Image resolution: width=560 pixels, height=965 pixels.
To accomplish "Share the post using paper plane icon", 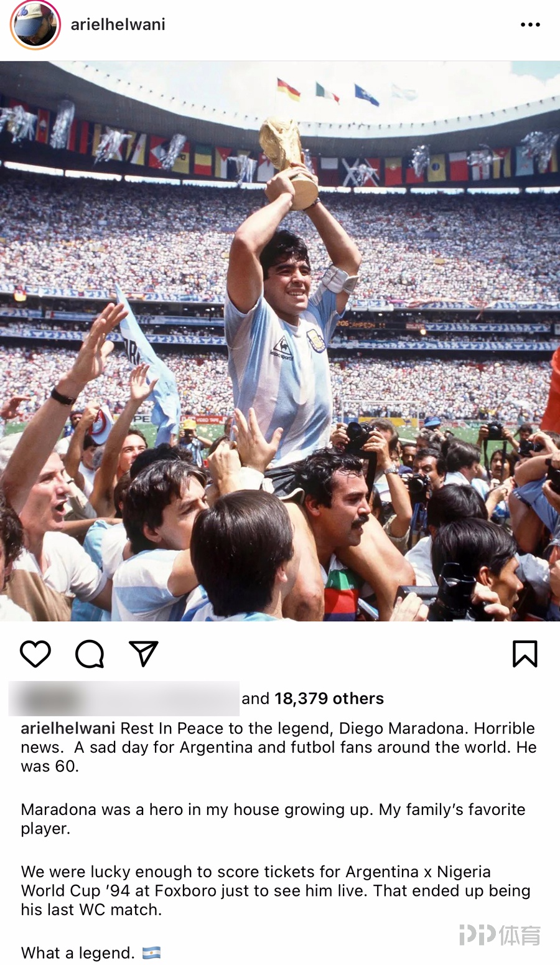I will click(144, 654).
